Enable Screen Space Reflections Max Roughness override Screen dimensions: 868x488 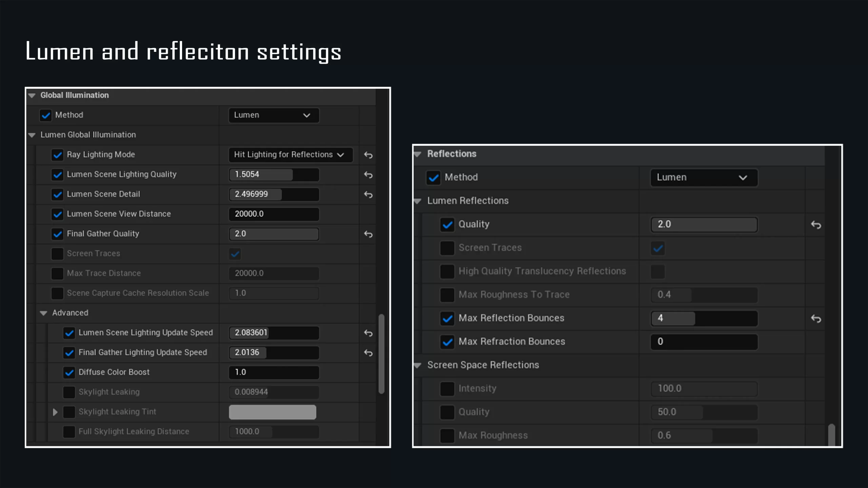click(447, 436)
